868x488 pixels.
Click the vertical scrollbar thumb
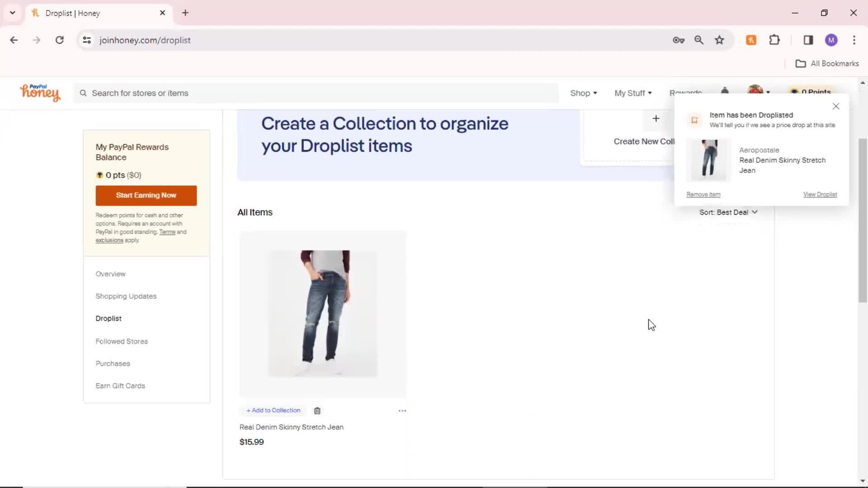tap(863, 221)
